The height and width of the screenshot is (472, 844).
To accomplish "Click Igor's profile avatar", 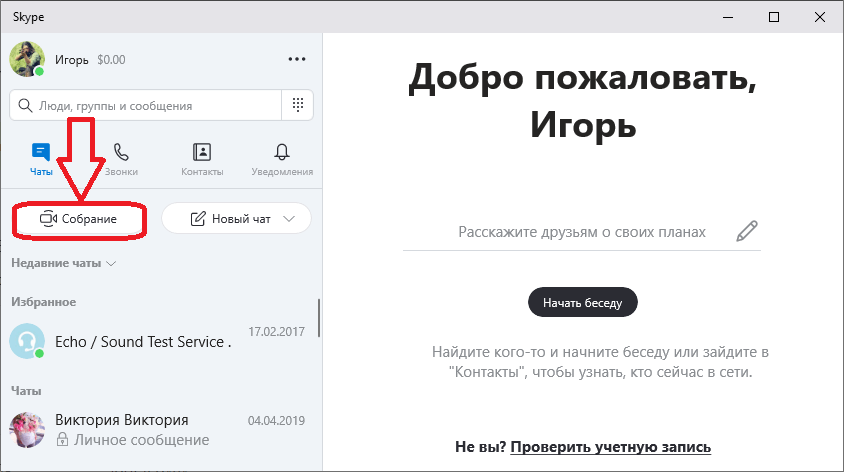I will [26, 59].
